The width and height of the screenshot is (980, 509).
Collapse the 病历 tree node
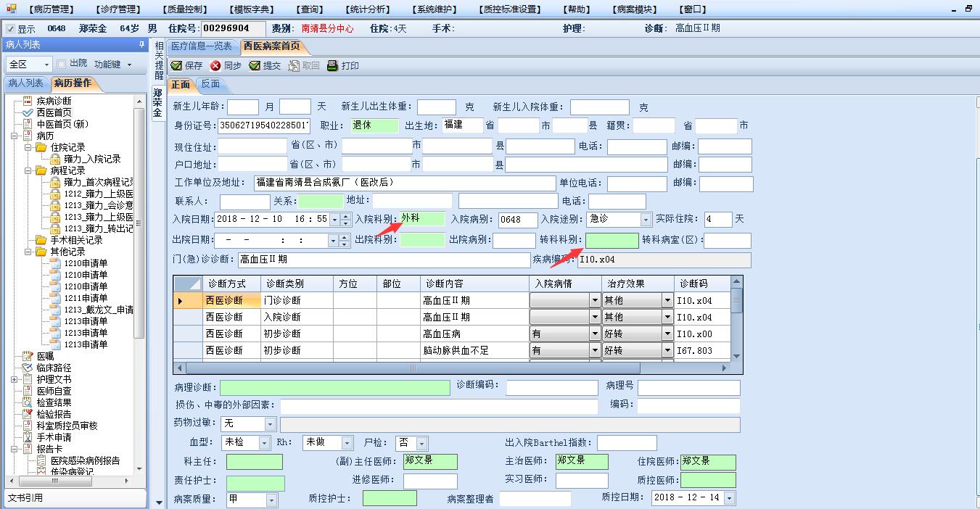(15, 136)
